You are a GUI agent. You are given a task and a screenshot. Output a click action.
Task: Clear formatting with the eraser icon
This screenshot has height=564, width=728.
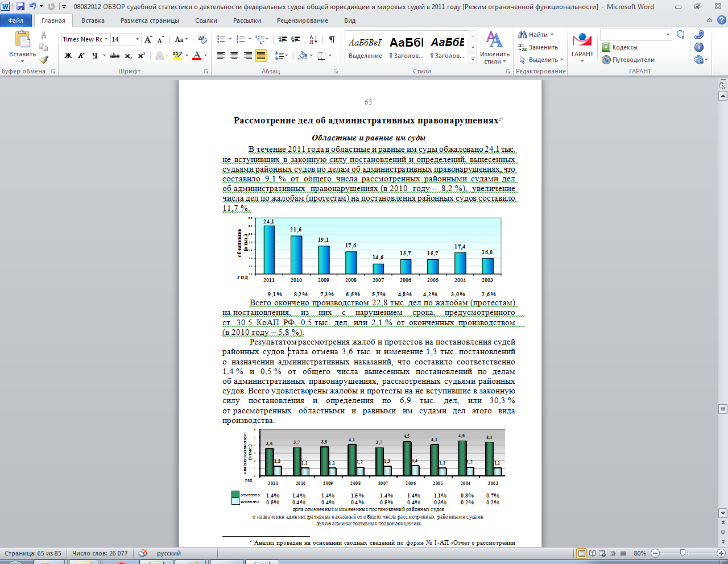[202, 39]
